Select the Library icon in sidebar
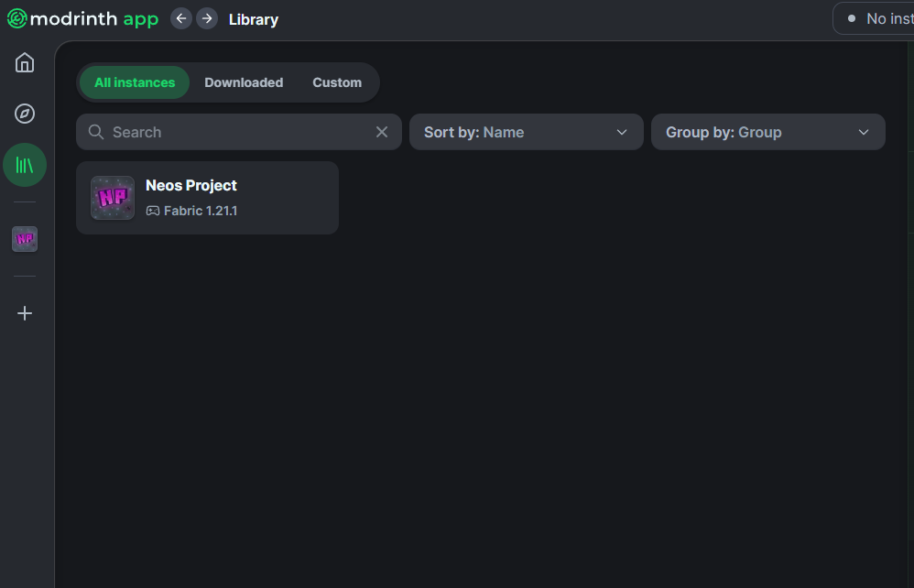Image resolution: width=914 pixels, height=588 pixels. point(25,165)
